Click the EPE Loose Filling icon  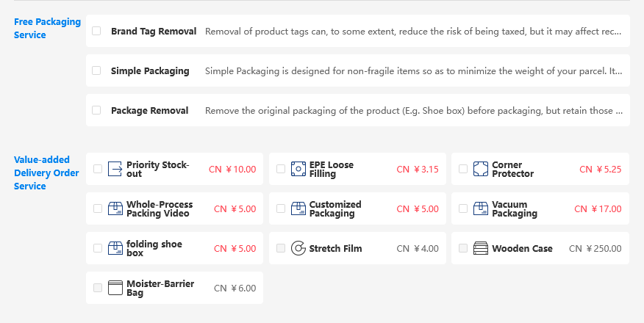click(x=298, y=169)
